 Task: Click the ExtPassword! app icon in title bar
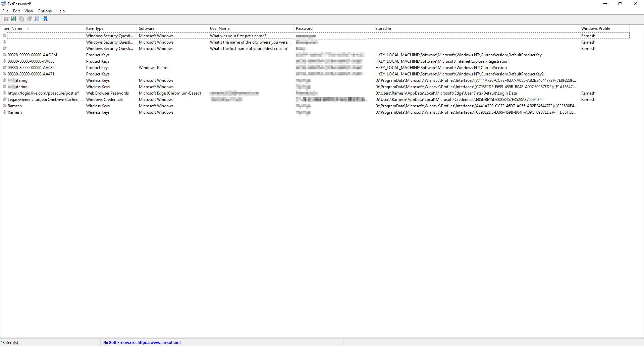pyautogui.click(x=3, y=4)
